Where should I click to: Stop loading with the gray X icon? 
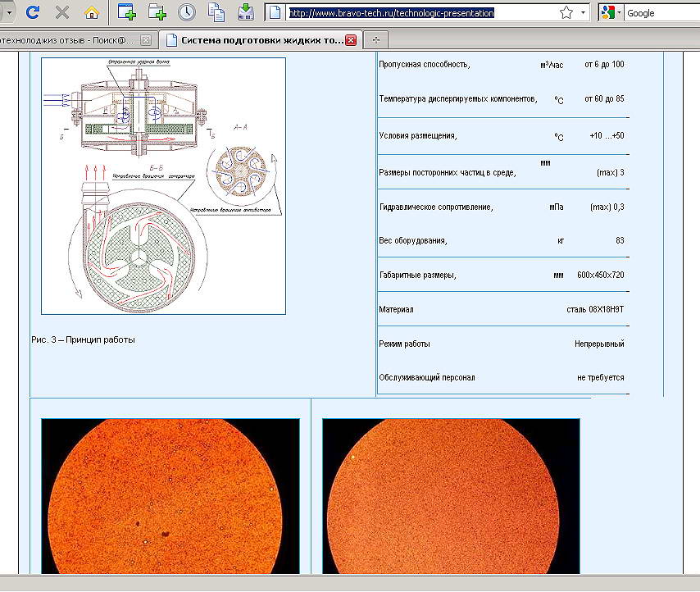tap(62, 12)
